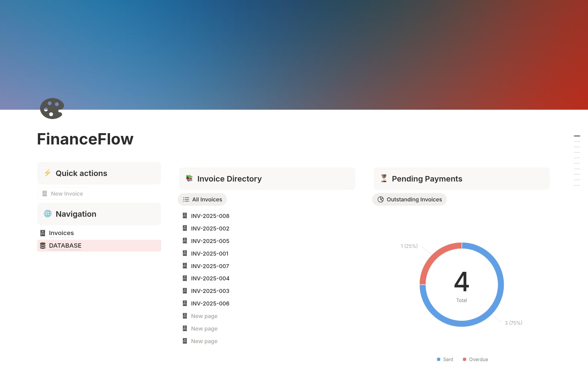The height and width of the screenshot is (367, 588).
Task: Click the New Invoice button
Action: [x=62, y=193]
